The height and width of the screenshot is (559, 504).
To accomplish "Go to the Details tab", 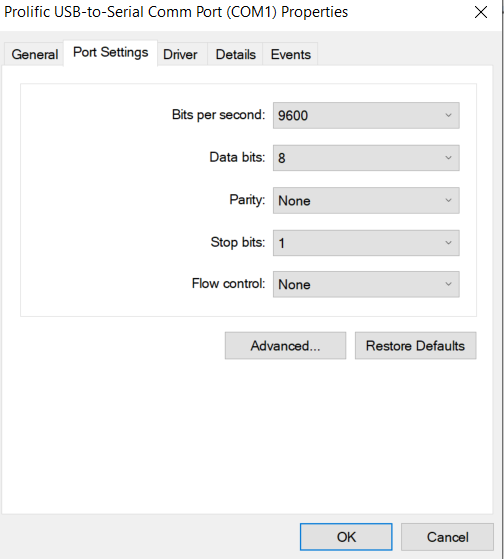I will [x=236, y=55].
